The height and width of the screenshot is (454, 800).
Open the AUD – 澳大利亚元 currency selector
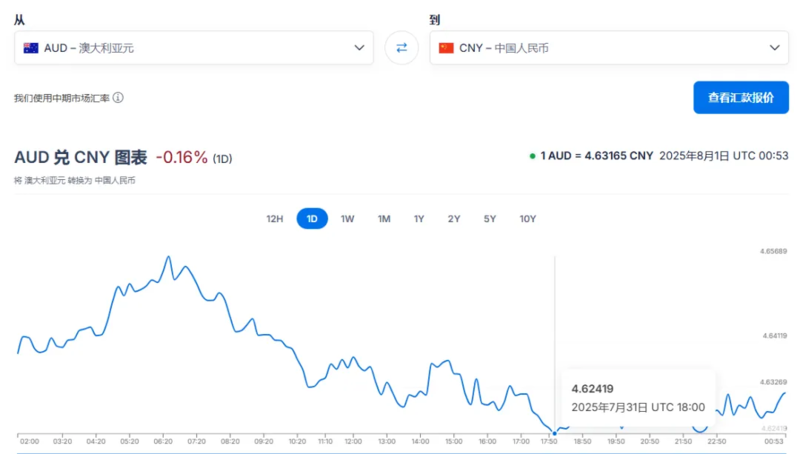(x=194, y=47)
